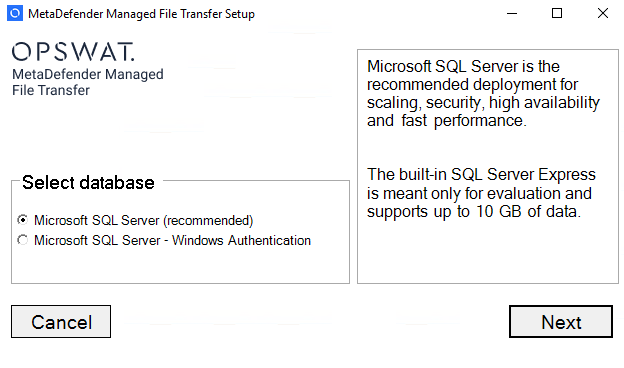Viewport: 624px width, 368px height.
Task: Click the 'MetaDefender Managed File Transfer' product name text
Action: point(88,82)
